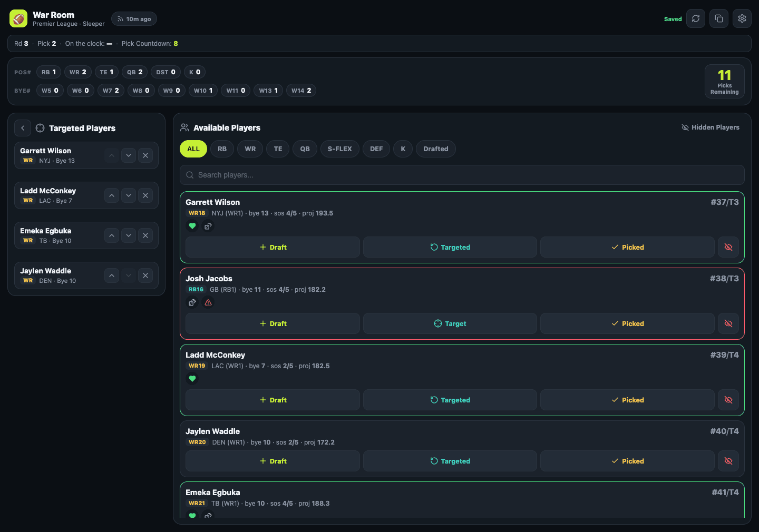Viewport: 759px width, 532px height.
Task: Click the crosshair icon beside Targeted Players
Action: (x=40, y=128)
